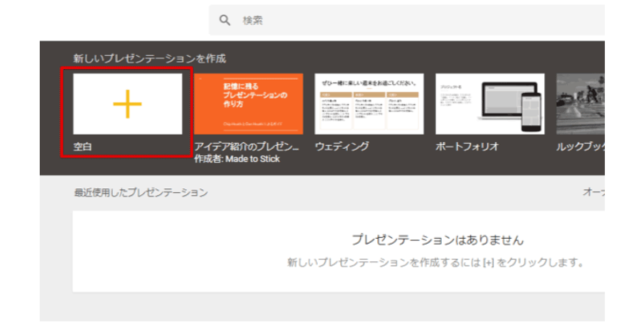The height and width of the screenshot is (322, 644).
Task: Open the ウェディング template thumbnail
Action: (x=369, y=104)
